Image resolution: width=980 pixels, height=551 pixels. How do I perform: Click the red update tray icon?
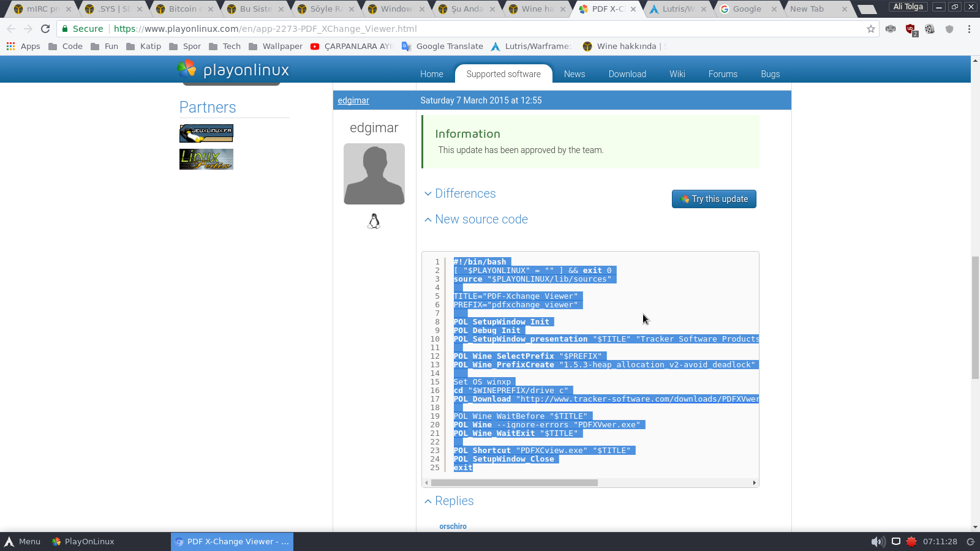911,541
